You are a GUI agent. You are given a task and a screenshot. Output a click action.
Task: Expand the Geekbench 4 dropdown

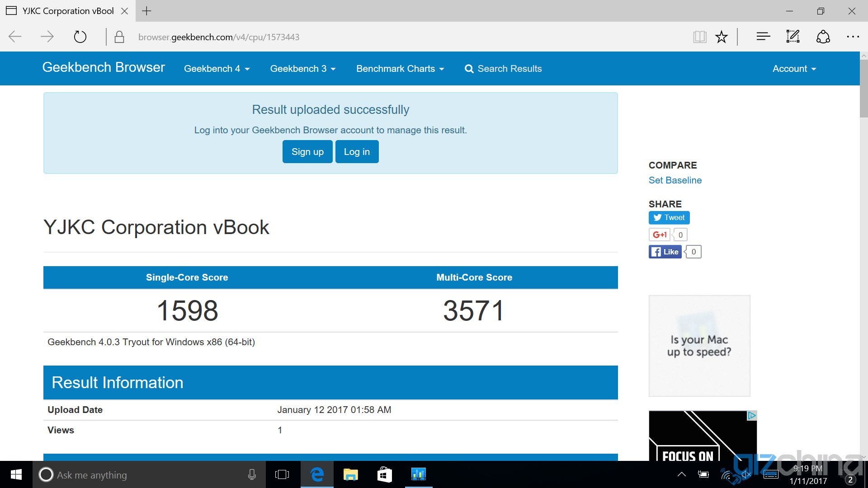[217, 69]
